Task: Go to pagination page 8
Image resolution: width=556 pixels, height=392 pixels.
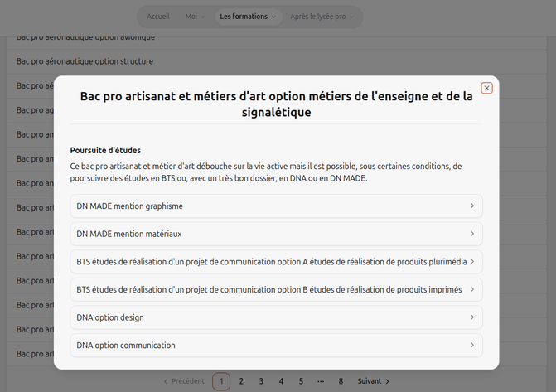Action: pyautogui.click(x=341, y=381)
